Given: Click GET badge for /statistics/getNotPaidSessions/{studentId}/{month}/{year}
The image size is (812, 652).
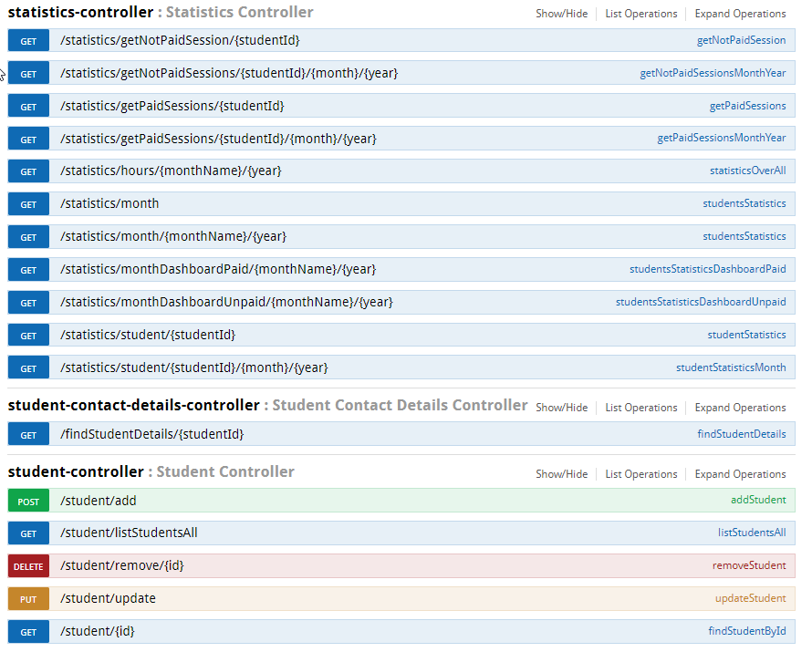Looking at the screenshot, I should coord(28,74).
